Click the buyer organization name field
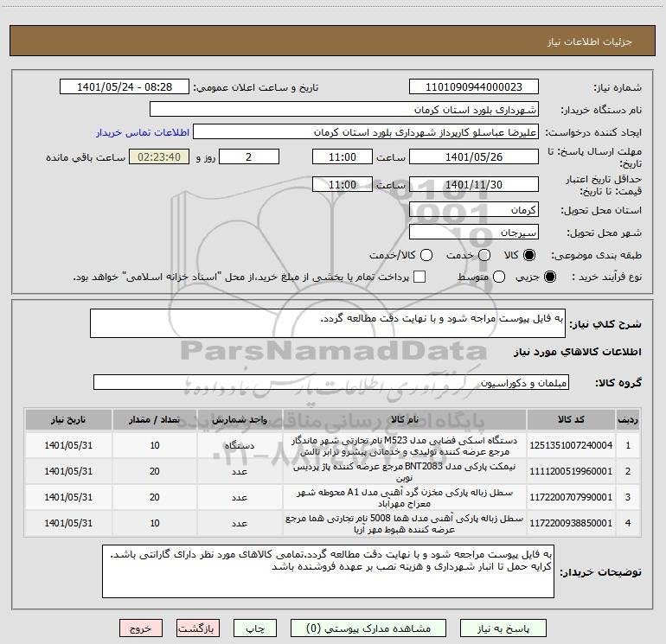Screen dimensions: 666x644 344,109
